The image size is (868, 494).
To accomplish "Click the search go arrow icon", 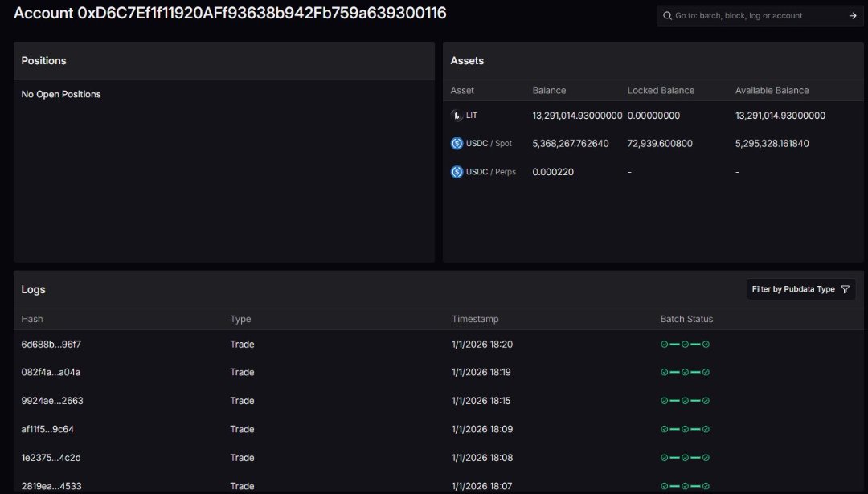I will 853,16.
